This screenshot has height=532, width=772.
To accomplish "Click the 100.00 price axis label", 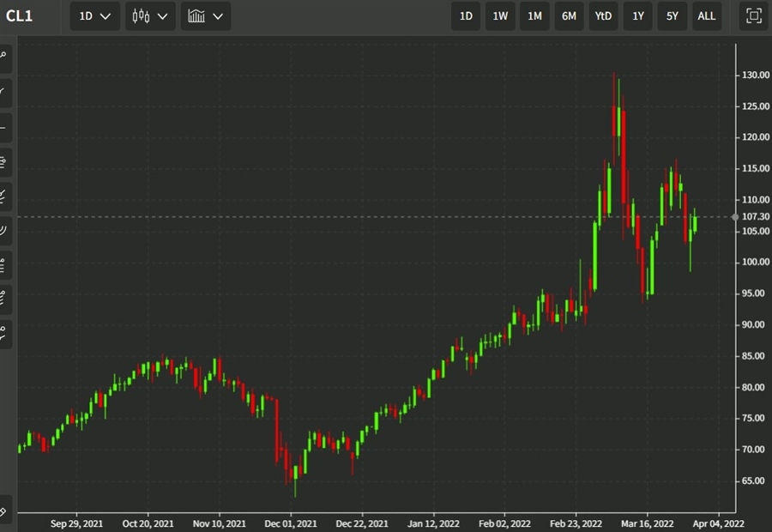I will coord(755,262).
